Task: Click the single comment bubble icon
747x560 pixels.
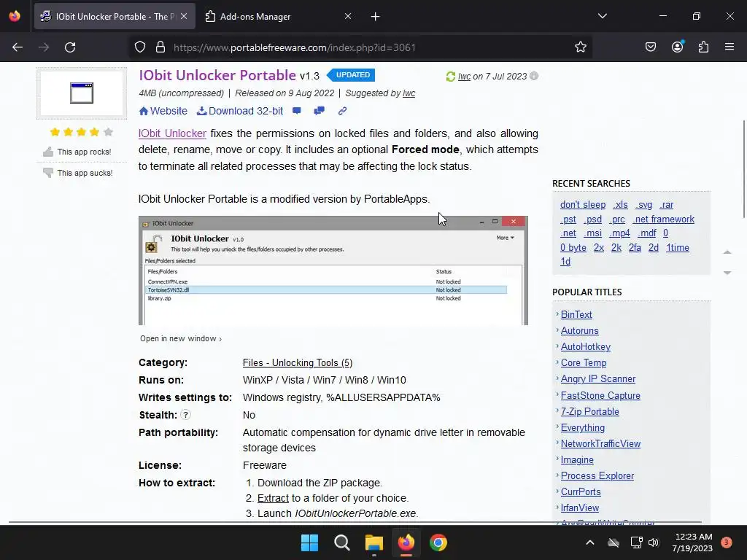Action: pos(297,111)
